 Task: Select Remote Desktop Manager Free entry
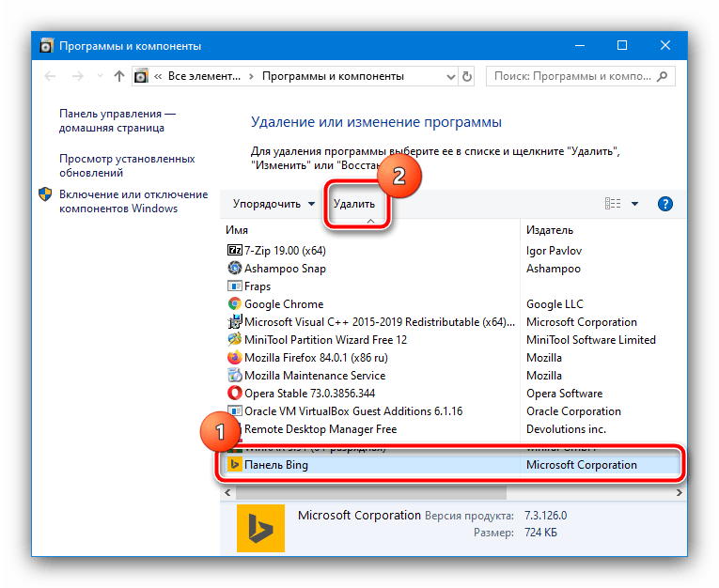tap(370, 429)
